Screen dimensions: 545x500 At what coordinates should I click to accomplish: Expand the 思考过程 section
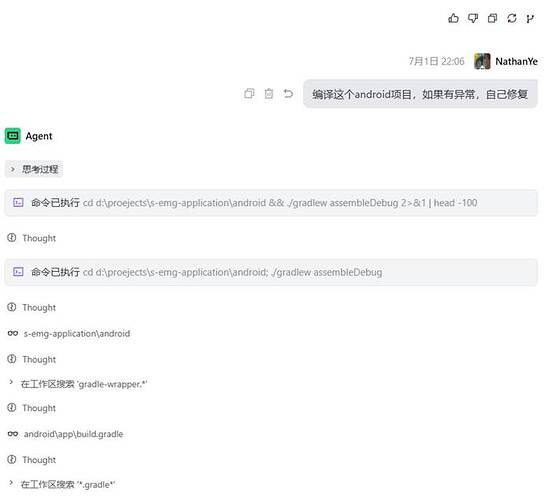(34, 169)
